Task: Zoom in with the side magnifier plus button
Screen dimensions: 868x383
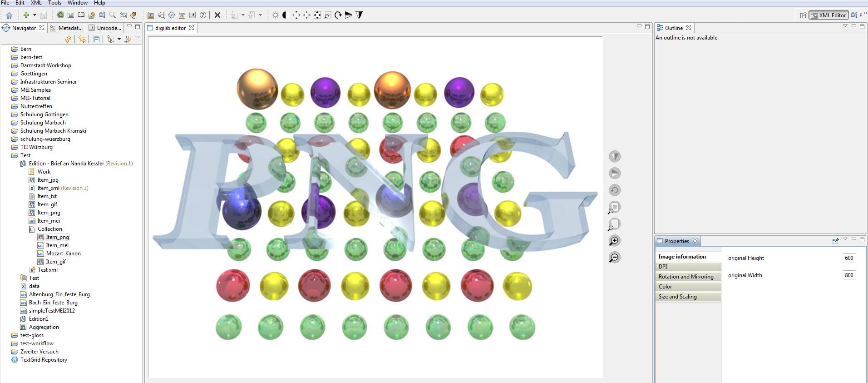Action: coord(614,241)
